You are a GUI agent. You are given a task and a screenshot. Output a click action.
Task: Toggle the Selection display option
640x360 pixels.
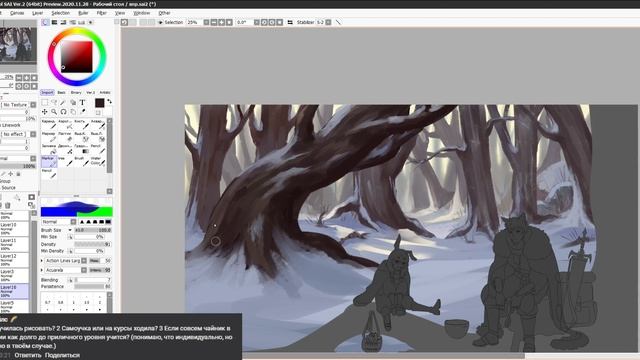[x=171, y=22]
